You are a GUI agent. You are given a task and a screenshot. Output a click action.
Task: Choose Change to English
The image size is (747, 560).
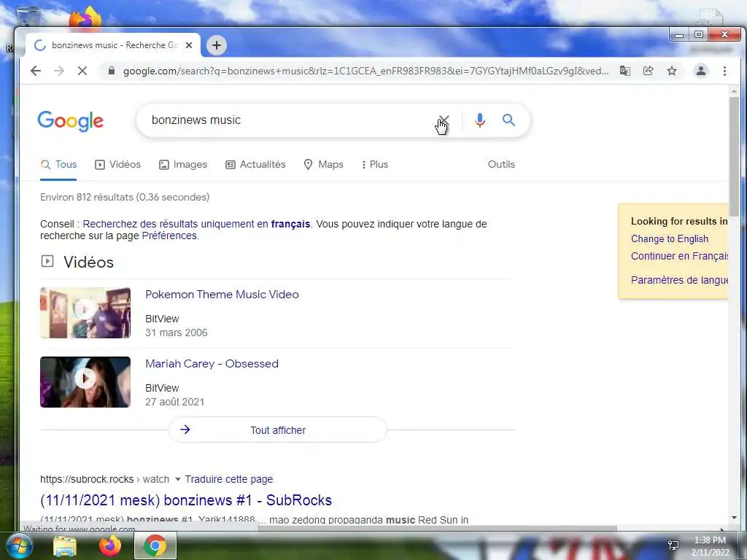pos(670,239)
